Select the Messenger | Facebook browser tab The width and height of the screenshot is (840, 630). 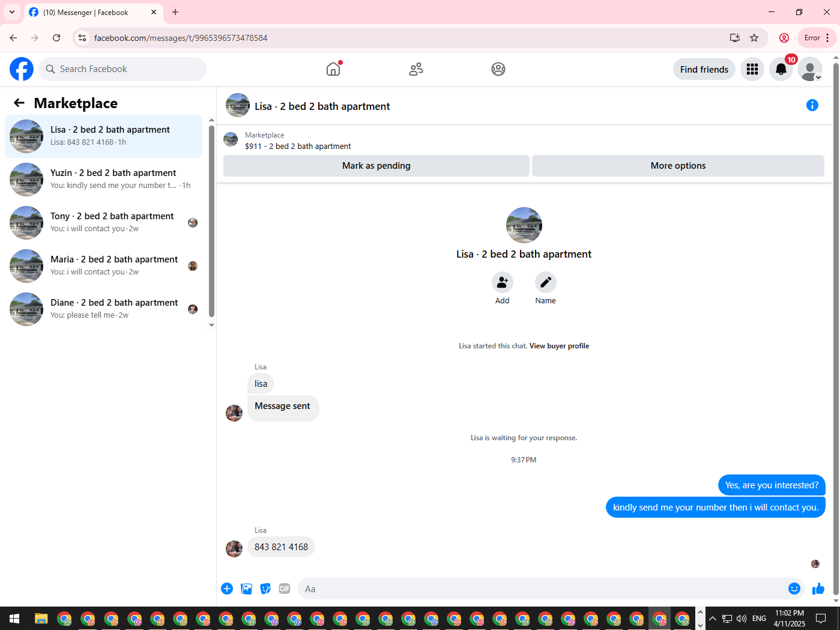[x=93, y=13]
